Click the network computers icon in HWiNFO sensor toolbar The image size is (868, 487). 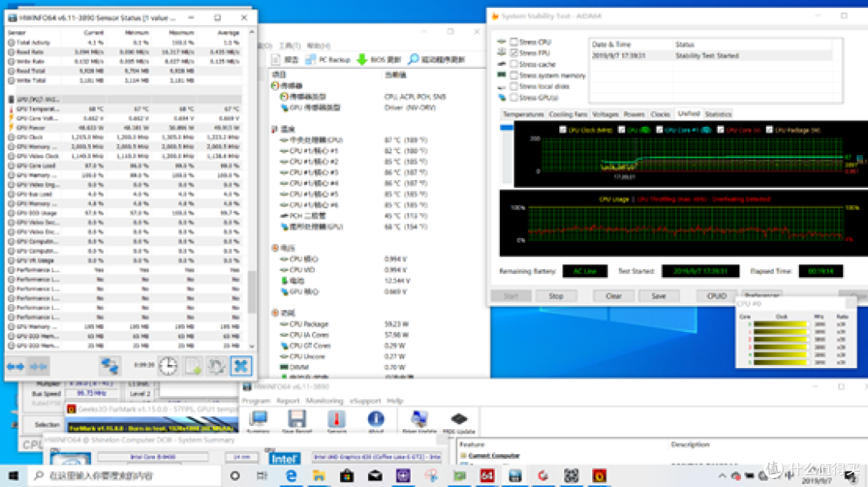click(x=109, y=366)
